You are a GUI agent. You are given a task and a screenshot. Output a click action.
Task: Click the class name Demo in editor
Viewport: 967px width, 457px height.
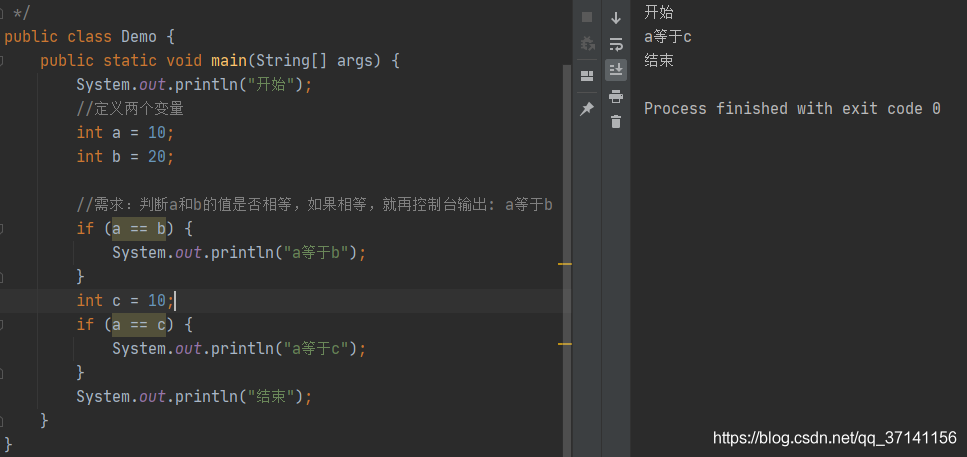point(139,37)
